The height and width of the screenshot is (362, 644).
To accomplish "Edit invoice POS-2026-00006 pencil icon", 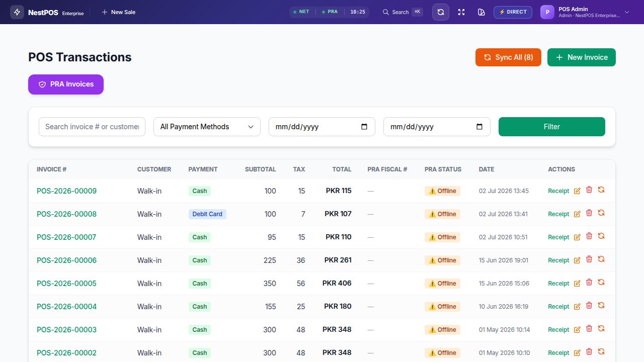I will tap(577, 260).
